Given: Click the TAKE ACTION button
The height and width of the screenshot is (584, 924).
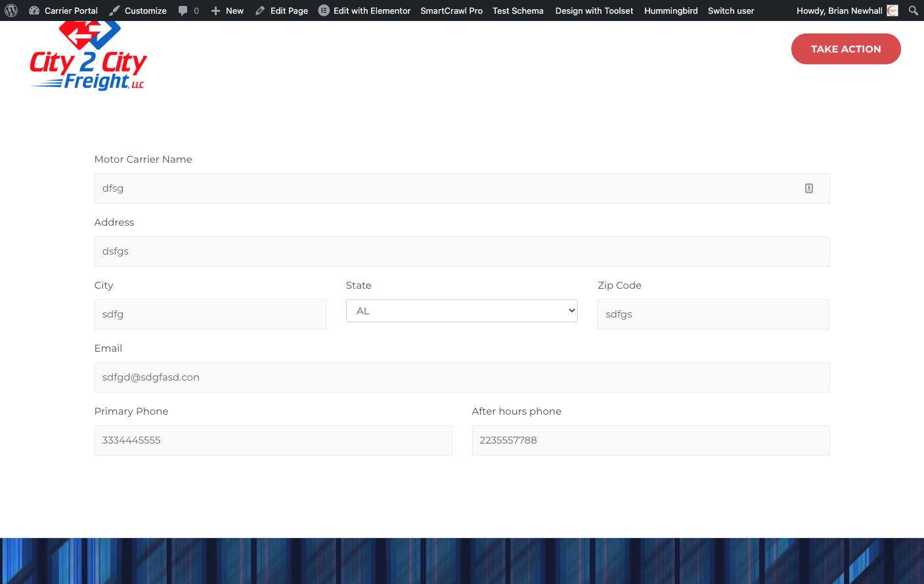Looking at the screenshot, I should click(x=846, y=49).
